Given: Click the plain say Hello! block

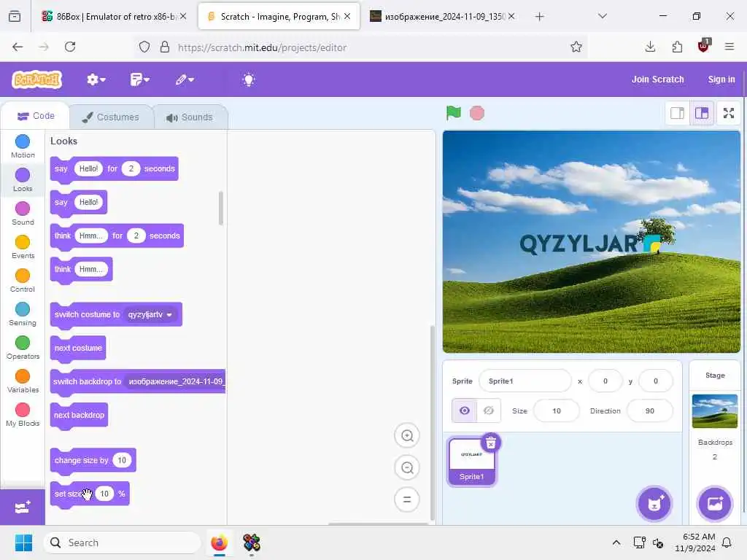Looking at the screenshot, I should (79, 203).
